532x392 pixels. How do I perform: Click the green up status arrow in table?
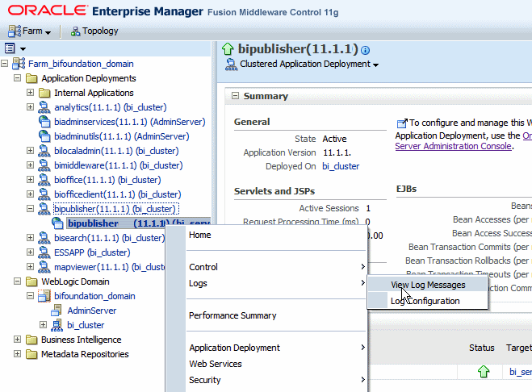pos(484,372)
